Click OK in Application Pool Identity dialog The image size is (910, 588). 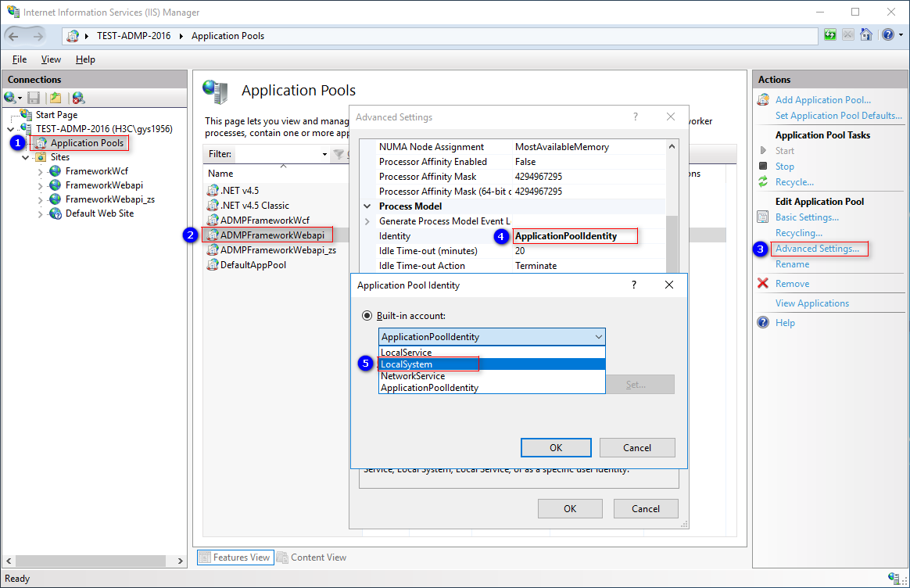click(x=556, y=447)
